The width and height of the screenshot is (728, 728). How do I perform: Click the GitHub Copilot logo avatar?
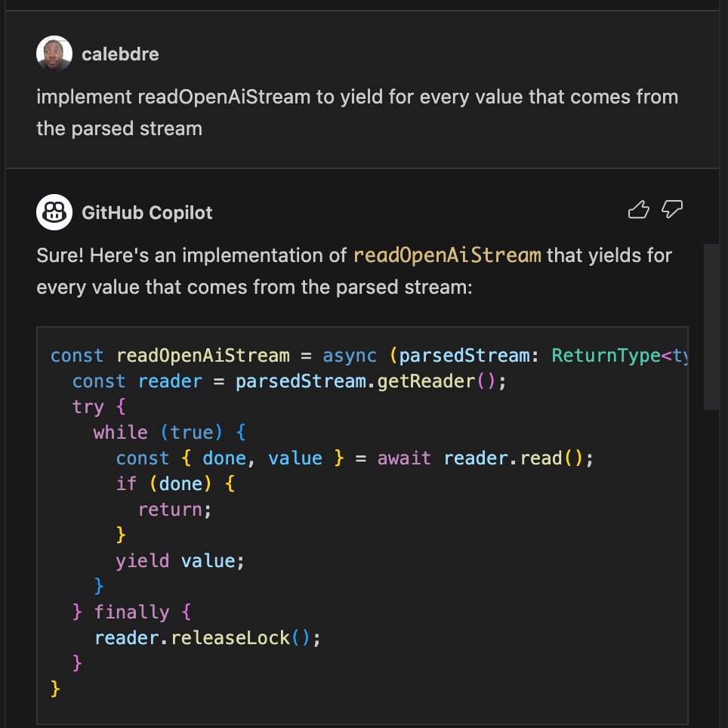click(54, 212)
